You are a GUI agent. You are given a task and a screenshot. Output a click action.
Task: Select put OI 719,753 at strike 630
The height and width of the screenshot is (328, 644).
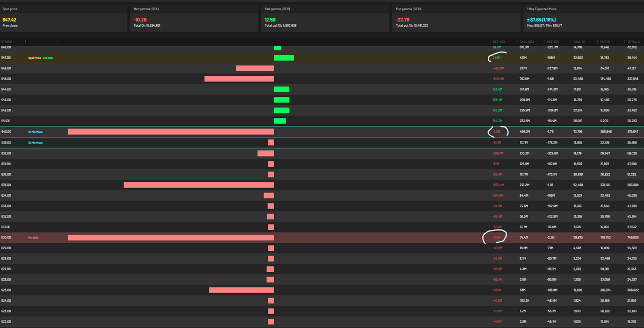(x=605, y=237)
